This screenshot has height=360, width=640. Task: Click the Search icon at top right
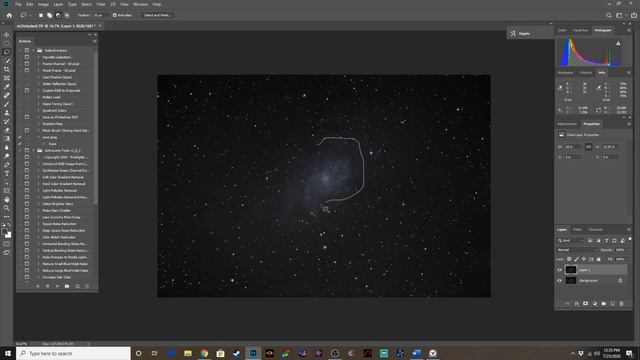coord(609,15)
